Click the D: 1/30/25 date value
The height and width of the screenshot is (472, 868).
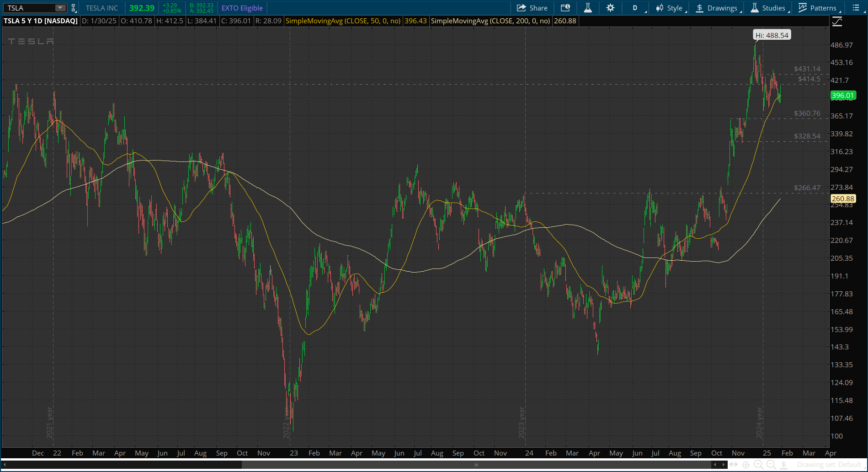pos(99,21)
